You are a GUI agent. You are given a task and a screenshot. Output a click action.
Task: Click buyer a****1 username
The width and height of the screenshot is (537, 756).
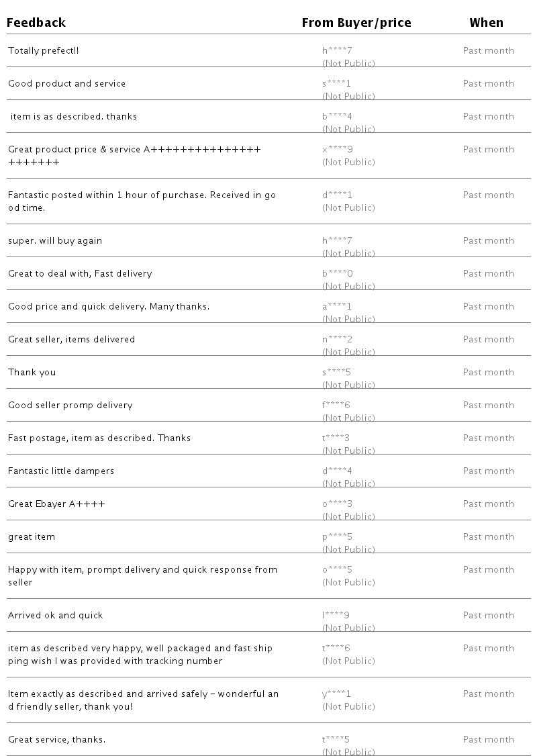pos(337,307)
